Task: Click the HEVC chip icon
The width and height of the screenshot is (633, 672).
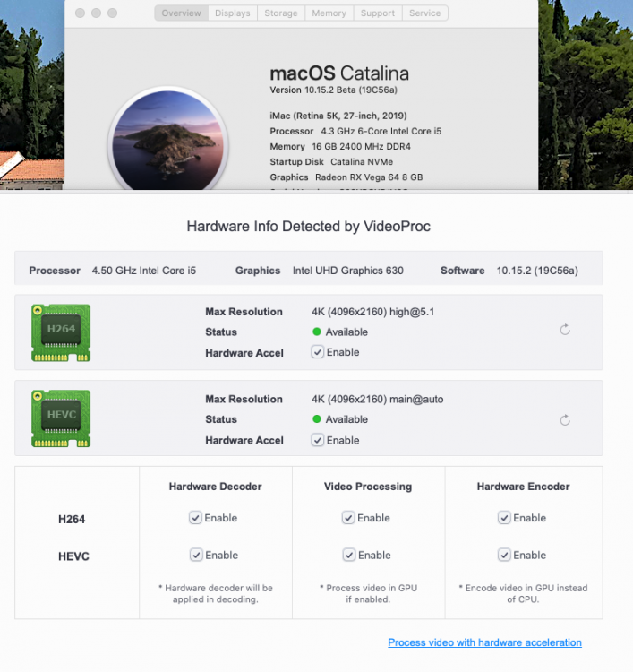Action: pyautogui.click(x=61, y=418)
